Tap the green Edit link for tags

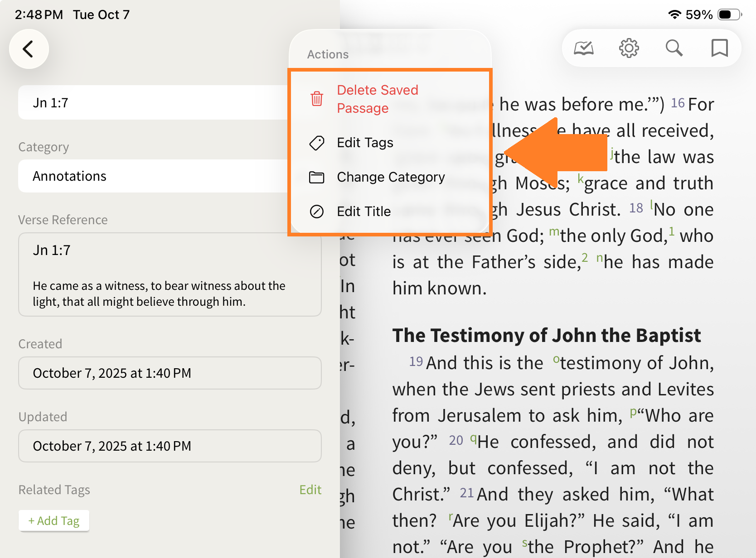pyautogui.click(x=310, y=490)
